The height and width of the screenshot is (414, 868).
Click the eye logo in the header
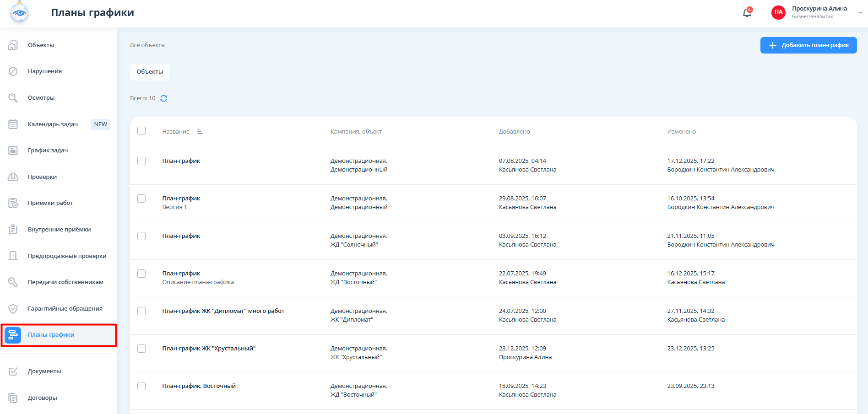click(x=19, y=13)
